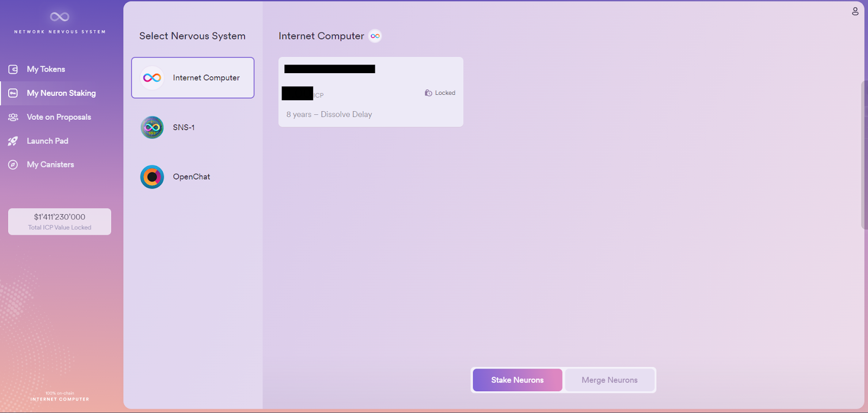Click the '$1'411'230'000' value
Viewport: 868px width, 413px height.
click(60, 217)
